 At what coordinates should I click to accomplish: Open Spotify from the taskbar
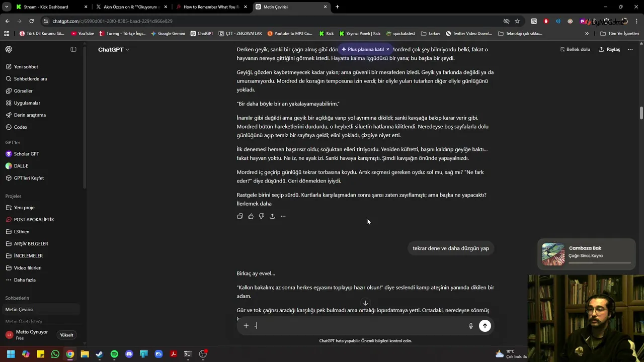coord(114,354)
